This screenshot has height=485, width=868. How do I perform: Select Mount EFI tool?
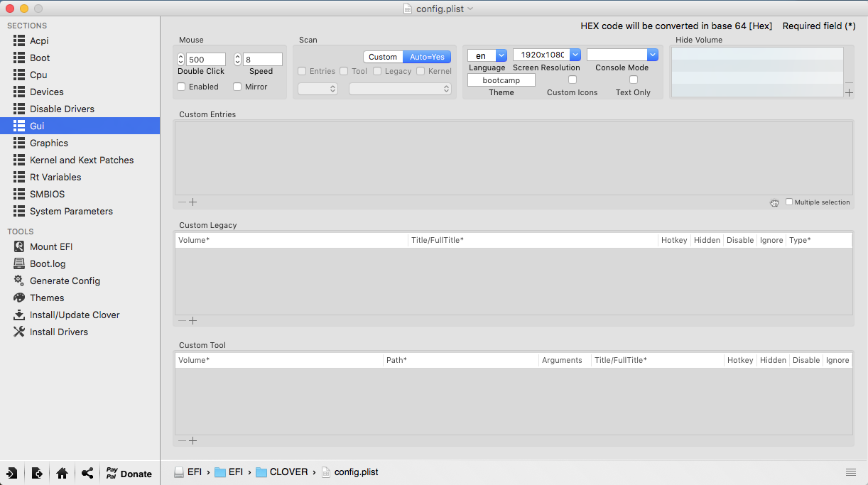coord(80,246)
